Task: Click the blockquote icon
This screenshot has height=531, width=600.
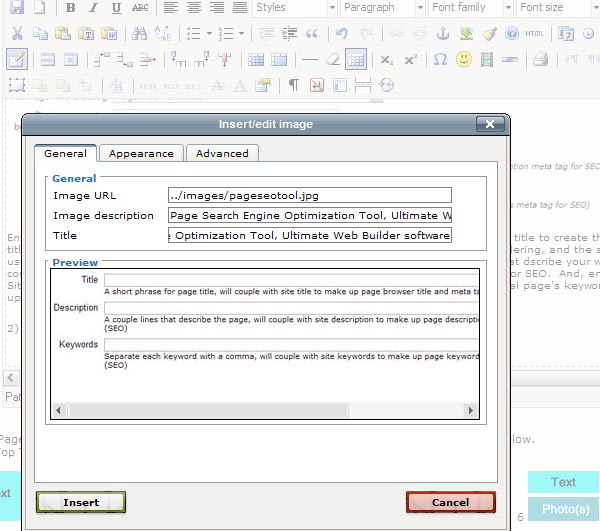Action: [x=312, y=34]
